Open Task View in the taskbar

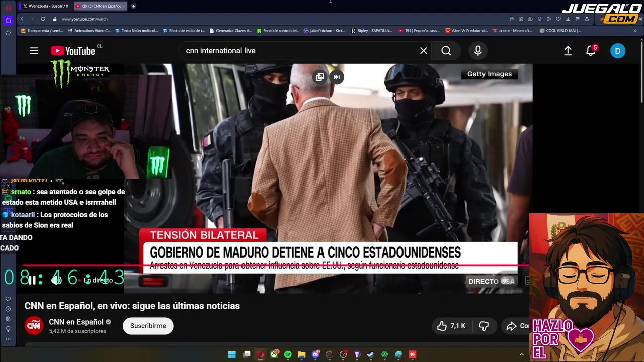click(x=247, y=354)
